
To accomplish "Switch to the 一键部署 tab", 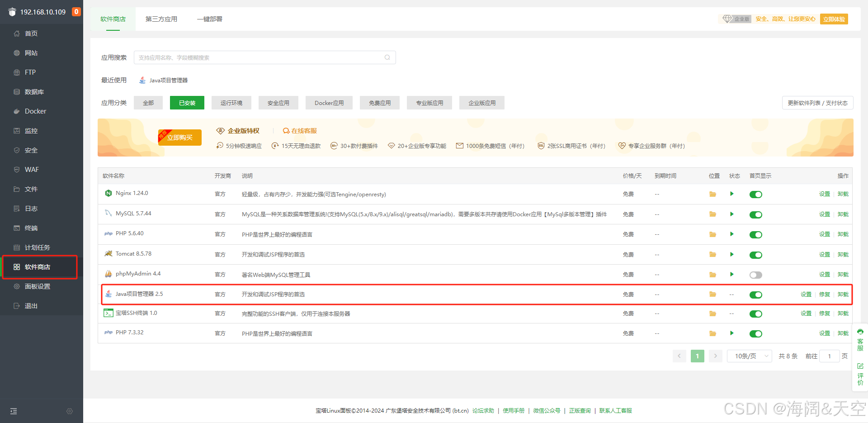I will (x=210, y=19).
